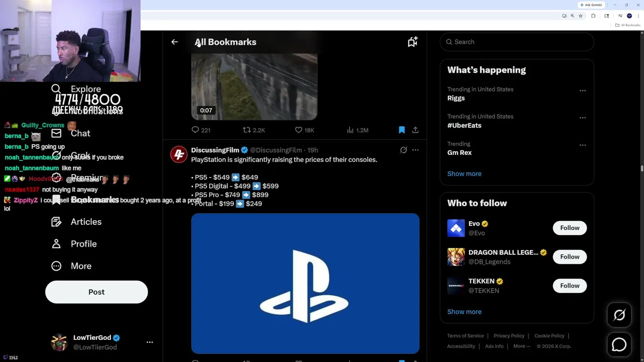Click the Chrome zoom magnifier icon

point(572,16)
